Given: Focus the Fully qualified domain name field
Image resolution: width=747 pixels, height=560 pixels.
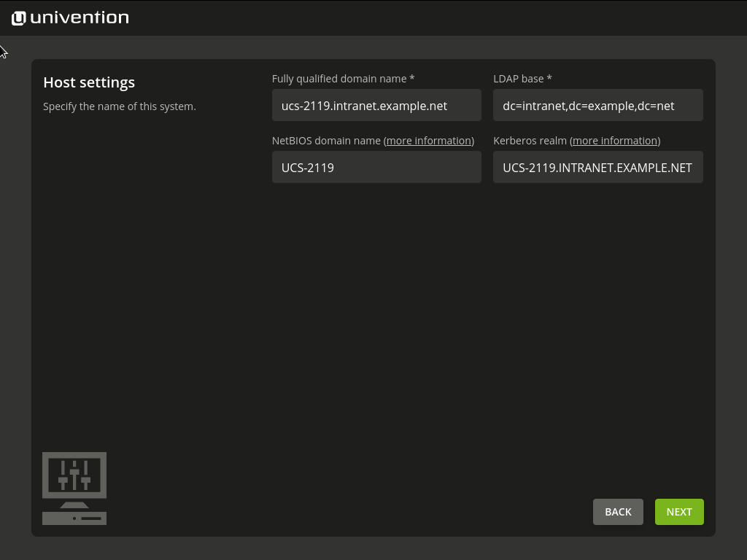Looking at the screenshot, I should tap(376, 106).
